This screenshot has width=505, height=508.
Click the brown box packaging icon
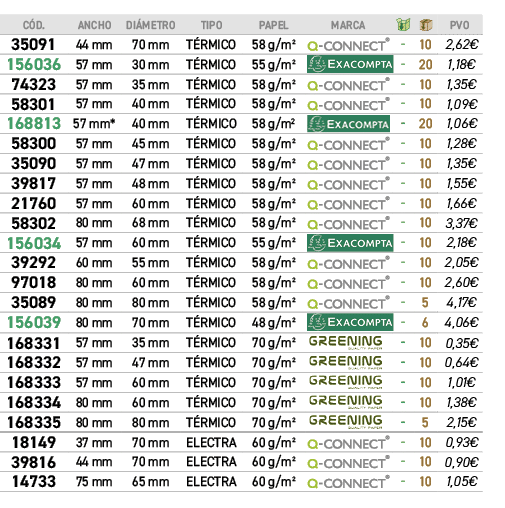[x=426, y=25]
